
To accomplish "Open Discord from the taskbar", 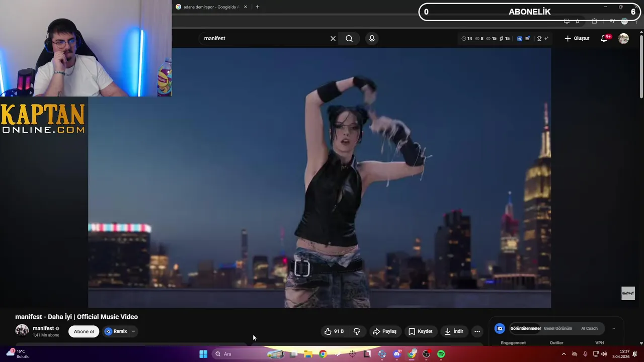I will click(397, 354).
